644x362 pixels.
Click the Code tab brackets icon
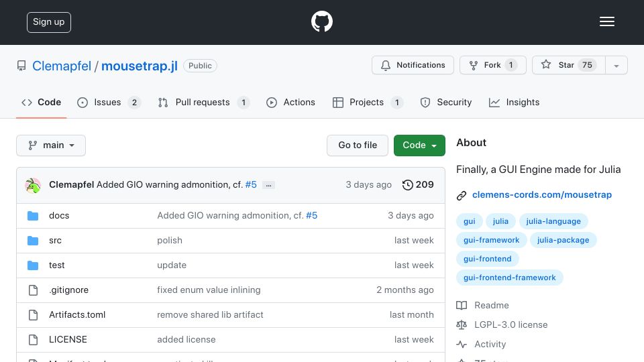tap(27, 103)
